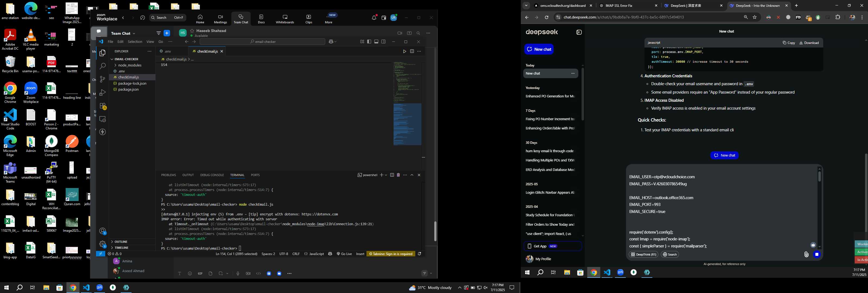Click Go Live in VS Code status bar
868x293 pixels.
(x=344, y=254)
